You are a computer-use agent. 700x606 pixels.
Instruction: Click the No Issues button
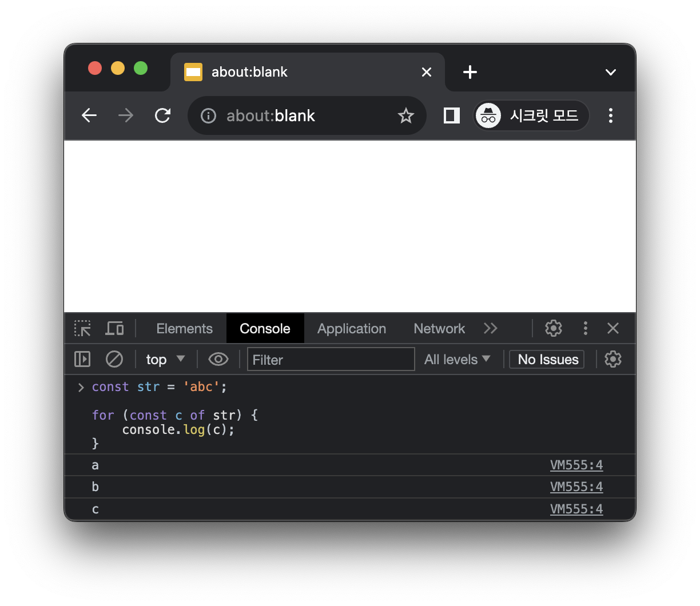coord(547,360)
